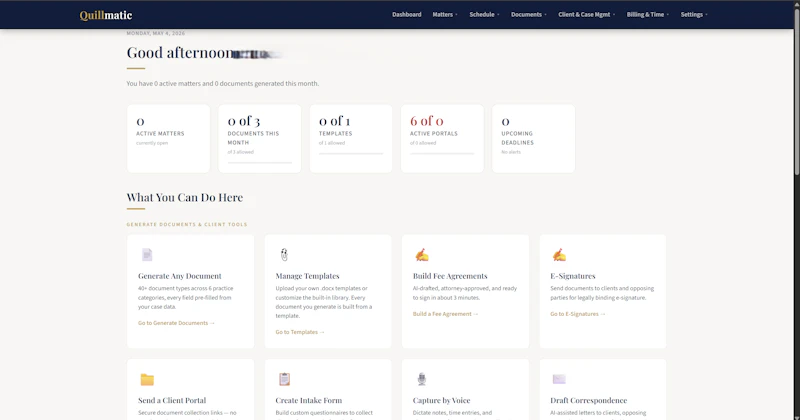800x420 pixels.
Task: Click the Generate Documents & Client Tools label
Action: tap(187, 225)
